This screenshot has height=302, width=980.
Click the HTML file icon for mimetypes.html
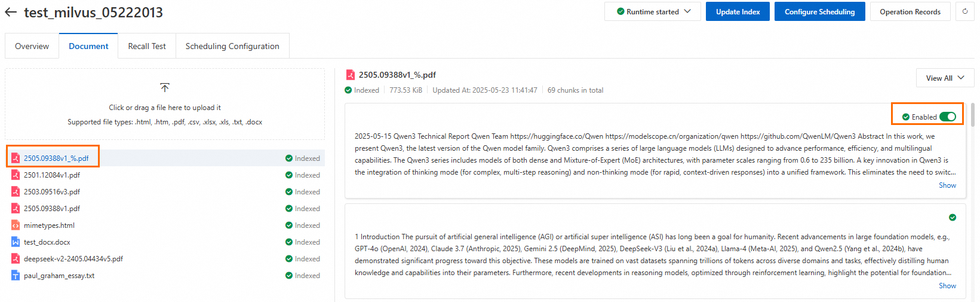(x=16, y=225)
